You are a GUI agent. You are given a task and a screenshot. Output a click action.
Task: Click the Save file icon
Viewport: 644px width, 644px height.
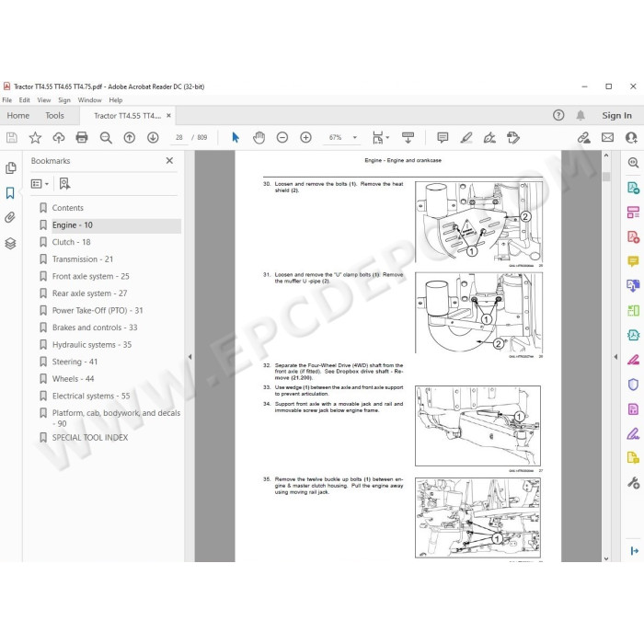click(12, 138)
